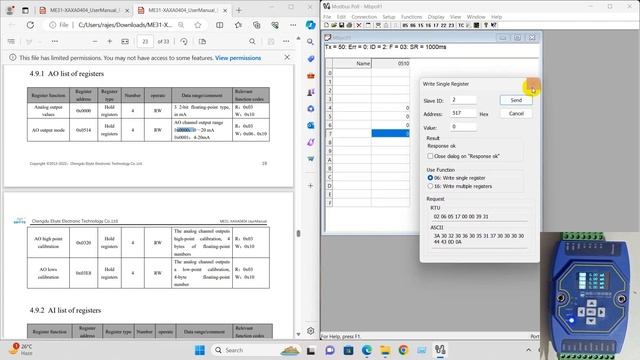Click function 23 toolbar button

(x=451, y=25)
